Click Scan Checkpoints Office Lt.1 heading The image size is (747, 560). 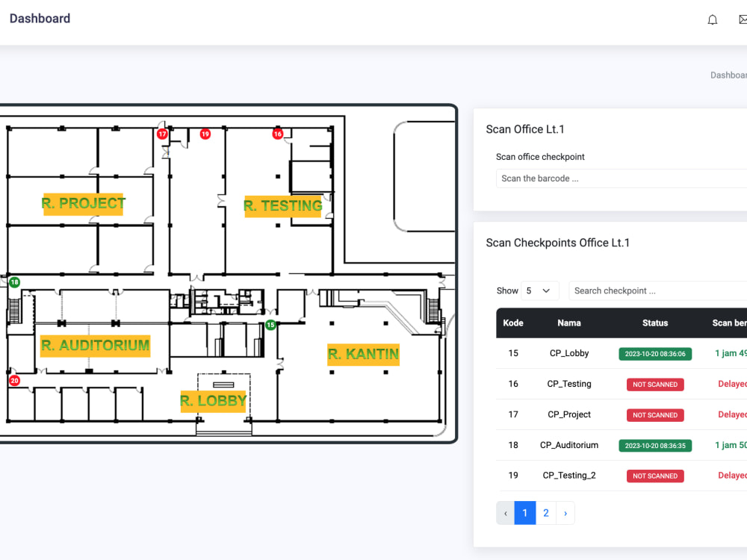coord(557,243)
